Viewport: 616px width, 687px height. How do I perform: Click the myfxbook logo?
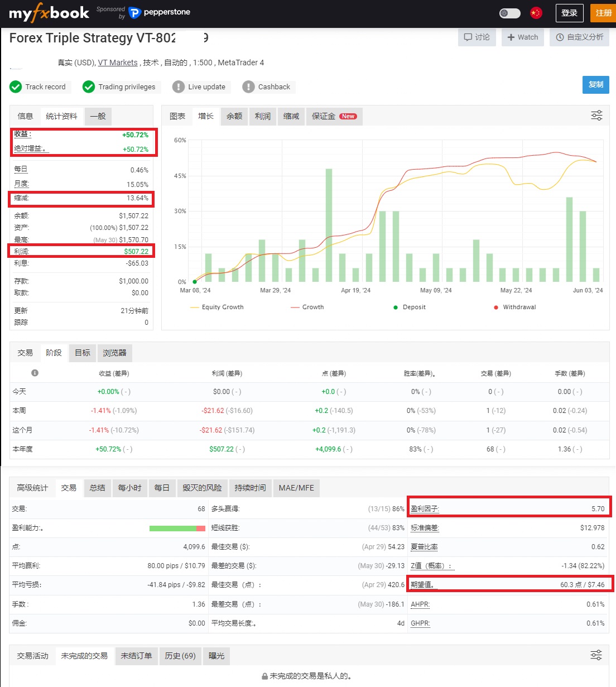49,13
